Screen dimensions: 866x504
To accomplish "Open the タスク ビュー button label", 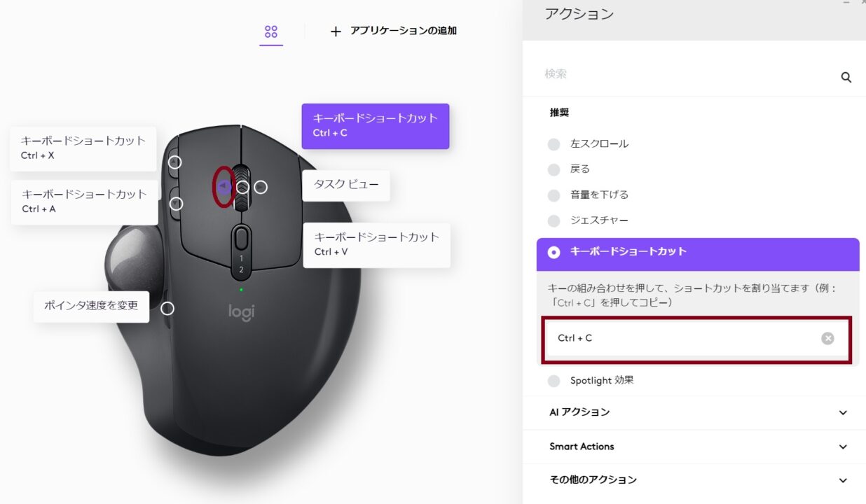I will pyautogui.click(x=346, y=185).
